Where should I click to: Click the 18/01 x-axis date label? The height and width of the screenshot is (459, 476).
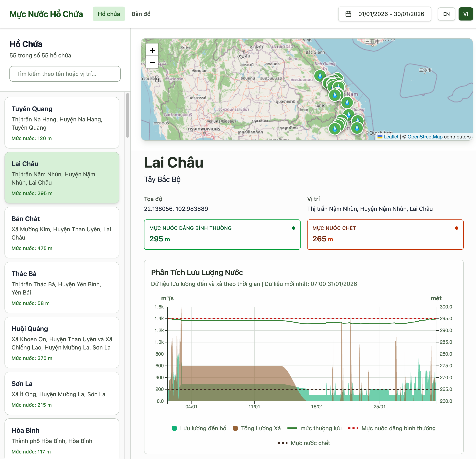pos(317,406)
